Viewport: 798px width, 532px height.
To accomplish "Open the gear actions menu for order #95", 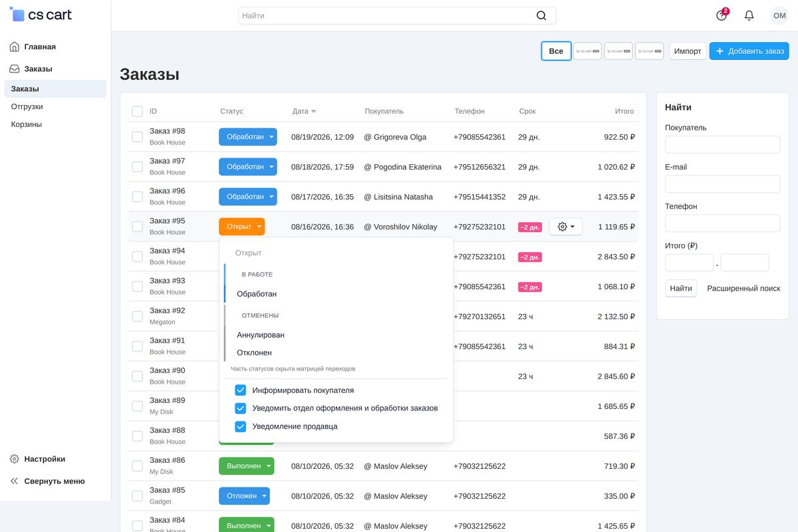I will (566, 227).
